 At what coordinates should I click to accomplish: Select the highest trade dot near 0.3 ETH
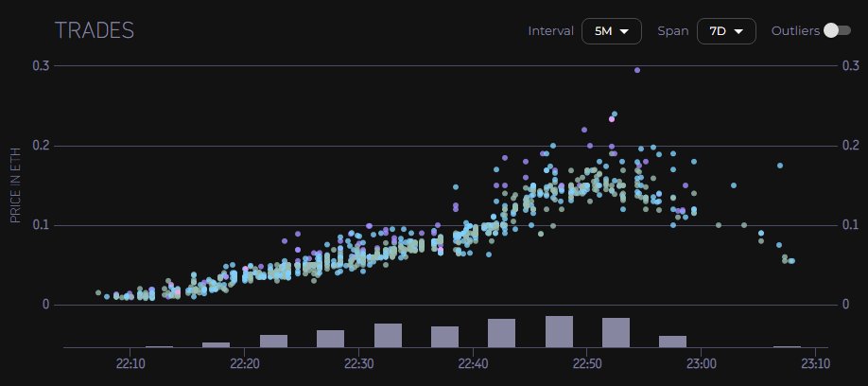pyautogui.click(x=637, y=70)
